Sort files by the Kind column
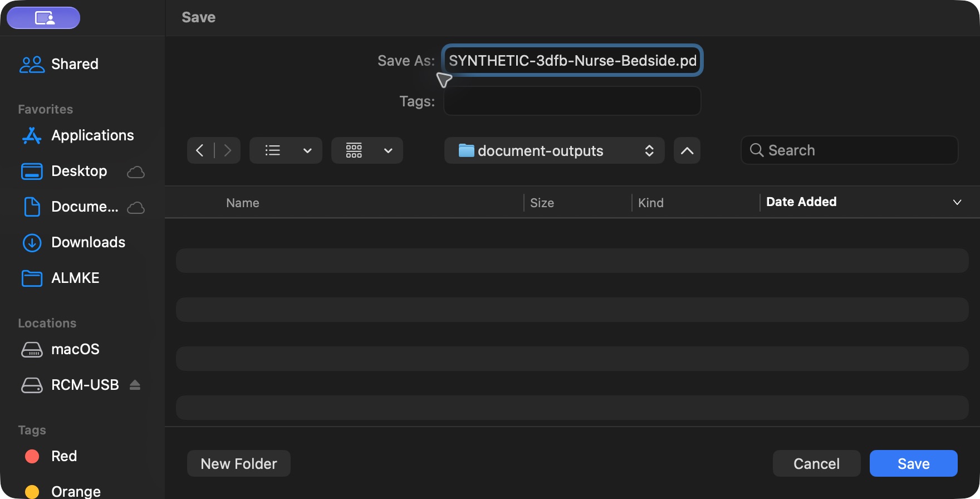 click(x=651, y=203)
